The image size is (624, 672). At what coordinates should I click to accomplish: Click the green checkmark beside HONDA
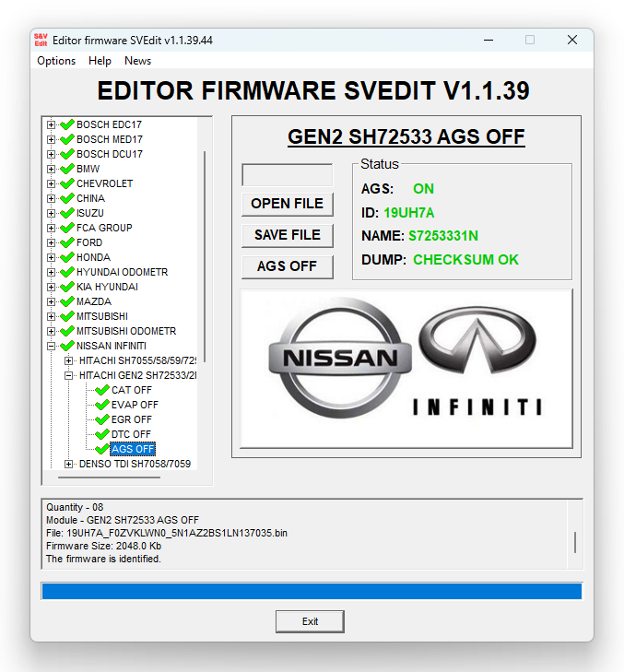pyautogui.click(x=67, y=257)
